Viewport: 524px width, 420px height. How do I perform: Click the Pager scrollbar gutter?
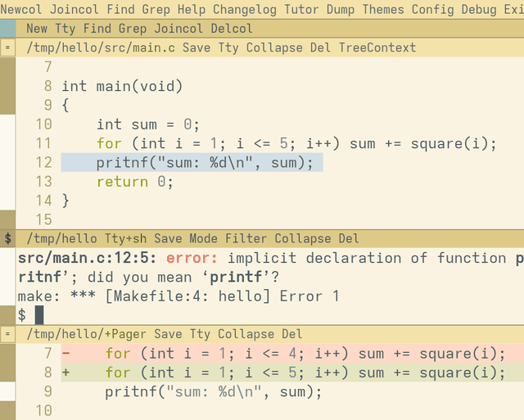click(x=7, y=382)
